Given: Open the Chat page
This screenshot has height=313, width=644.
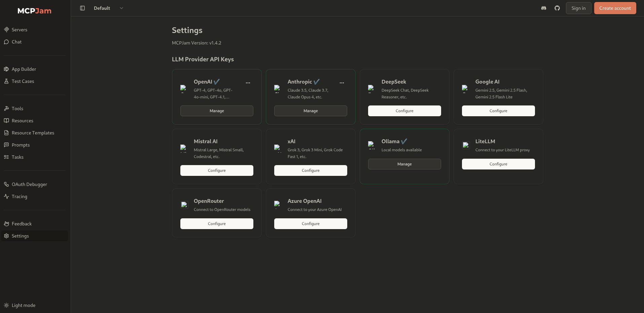Looking at the screenshot, I should pyautogui.click(x=34, y=42).
